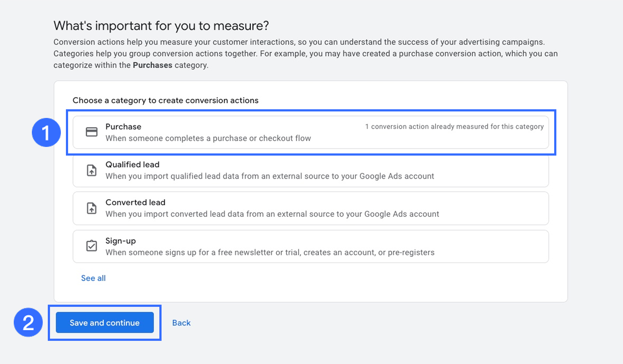Click 'When someone signs up for a free newsletter' text
Screen dimensions: 623x364
coord(270,253)
